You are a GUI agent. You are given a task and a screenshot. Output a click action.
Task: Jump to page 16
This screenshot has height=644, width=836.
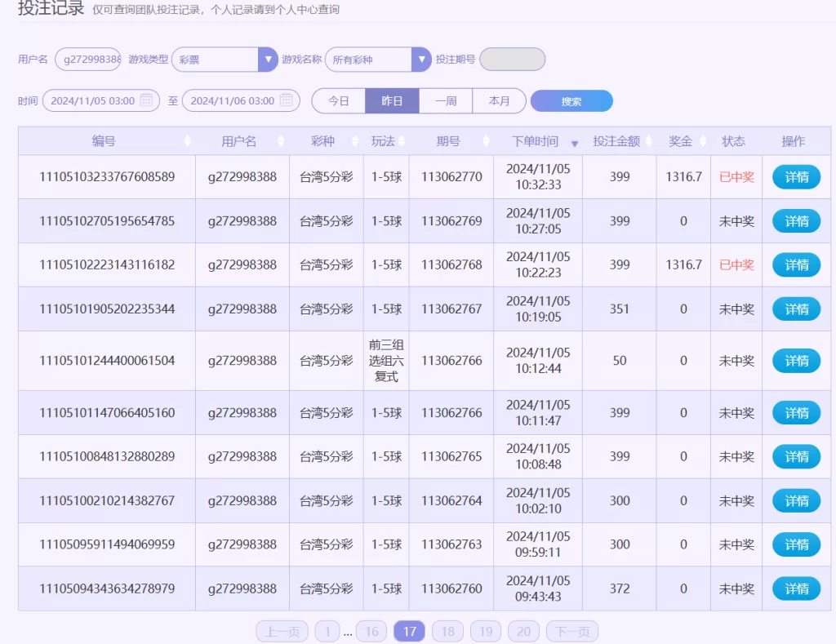pyautogui.click(x=371, y=632)
